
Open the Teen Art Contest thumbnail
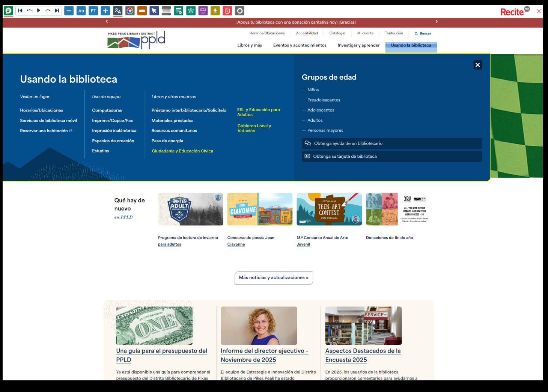pos(329,209)
